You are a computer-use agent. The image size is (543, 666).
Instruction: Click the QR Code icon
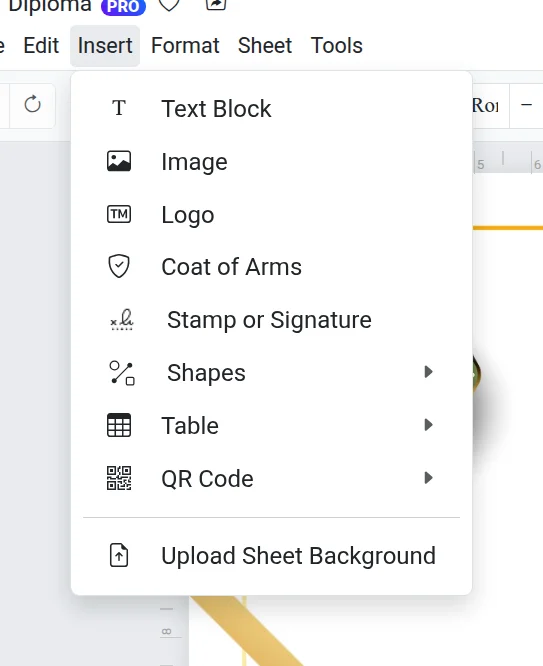[x=119, y=478]
